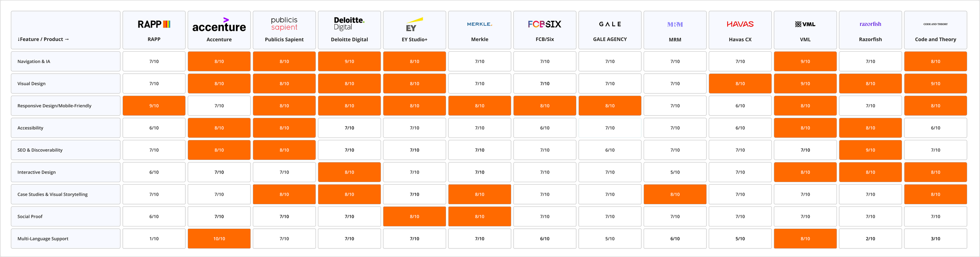Click the 'GALE AGENCY' column name text
Screen dimensions: 980x257
[610, 40]
